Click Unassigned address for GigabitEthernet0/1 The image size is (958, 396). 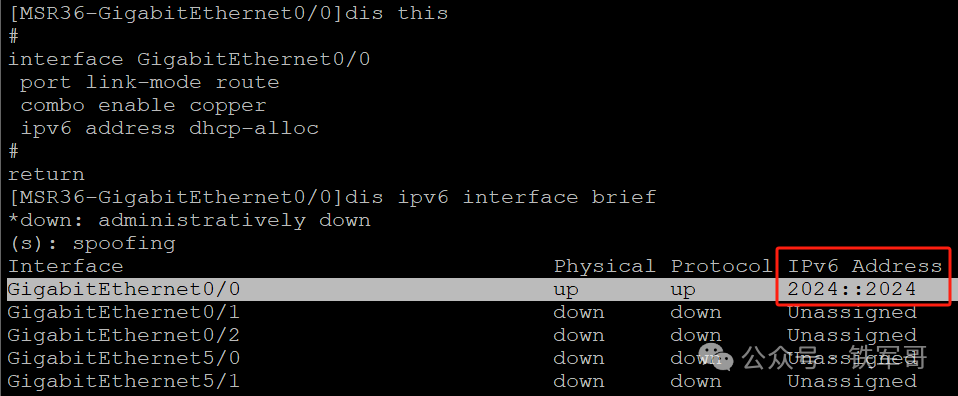[852, 312]
